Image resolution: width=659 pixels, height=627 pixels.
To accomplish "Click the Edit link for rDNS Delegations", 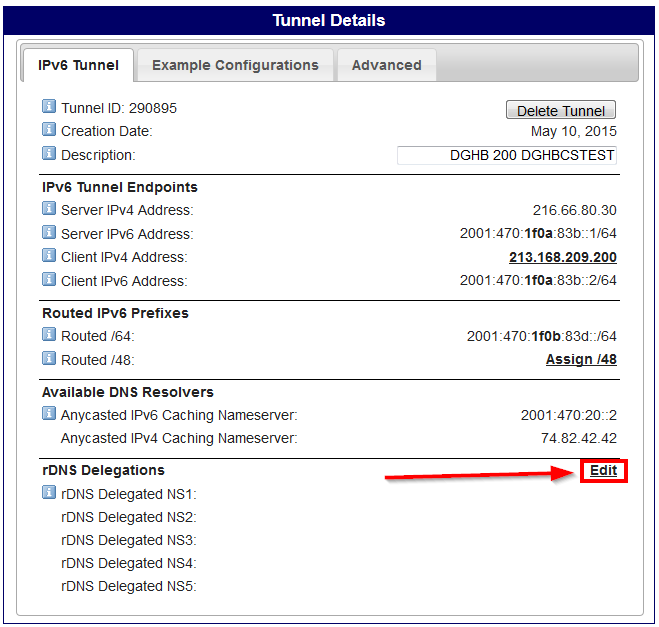I will pos(603,471).
